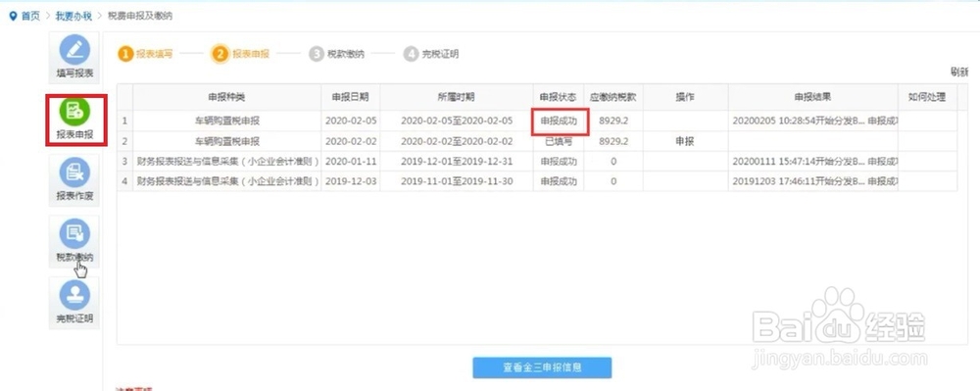This screenshot has width=980, height=391.
Task: Click the result starting 20191203 17:46:11
Action: (x=815, y=181)
